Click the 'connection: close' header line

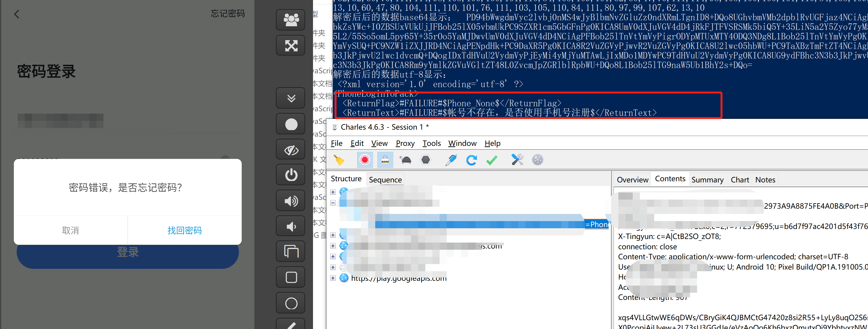click(x=647, y=247)
